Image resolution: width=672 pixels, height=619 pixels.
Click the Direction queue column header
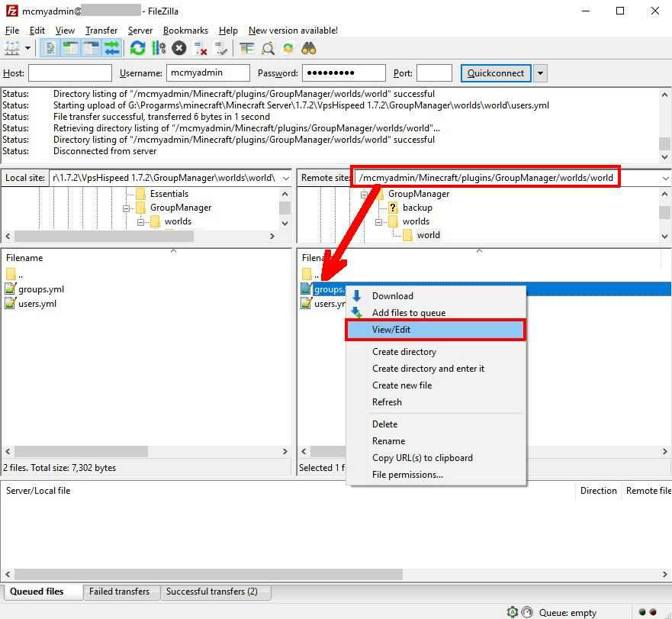(x=598, y=491)
